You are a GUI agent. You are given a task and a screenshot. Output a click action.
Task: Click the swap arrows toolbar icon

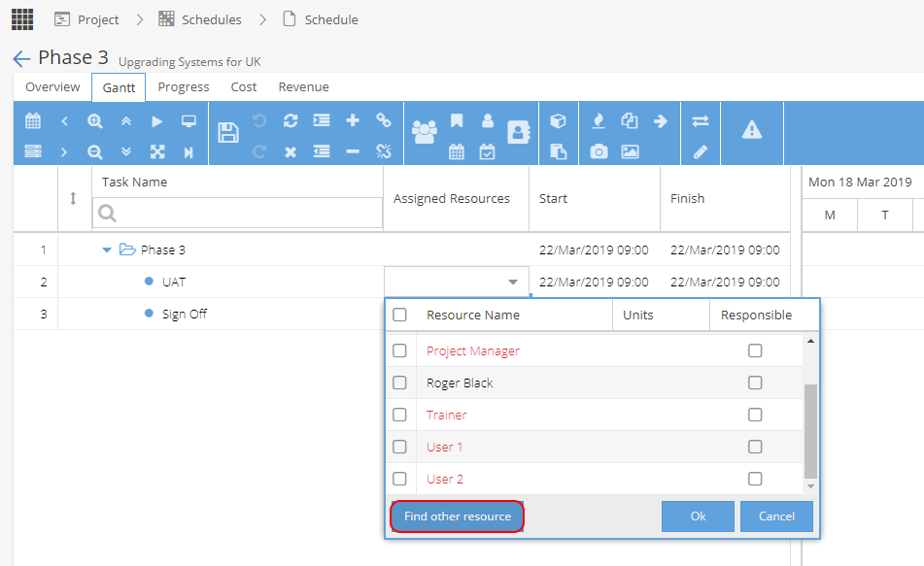pyautogui.click(x=701, y=120)
